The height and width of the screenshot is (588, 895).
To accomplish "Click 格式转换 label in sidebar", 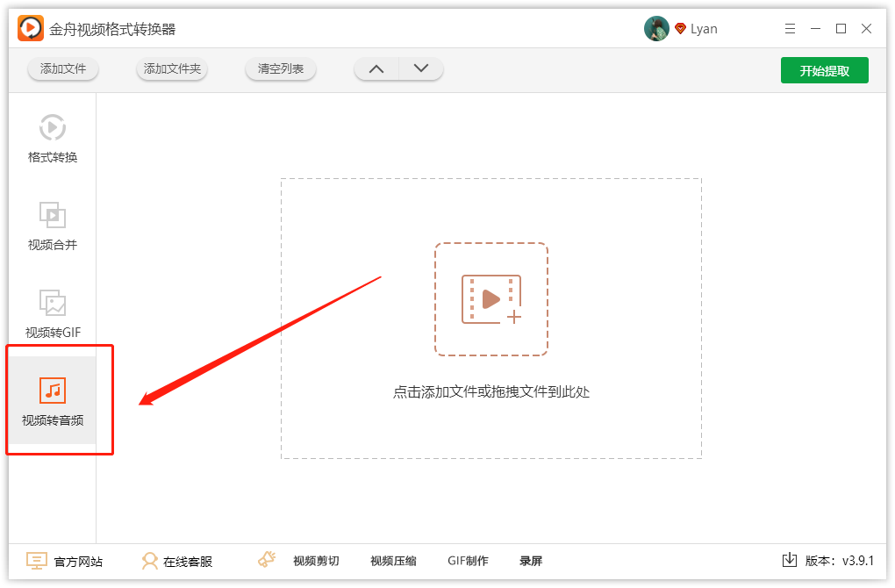I will tap(53, 157).
